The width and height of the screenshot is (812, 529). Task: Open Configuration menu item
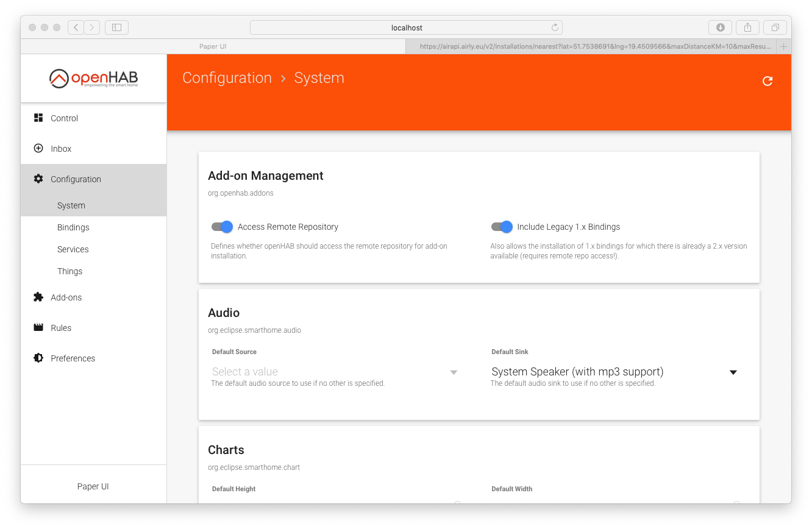[93, 179]
